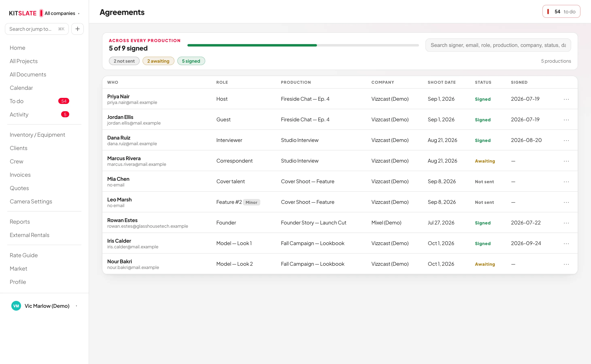
Task: Open row options for Rowan Estes
Action: 566,223
